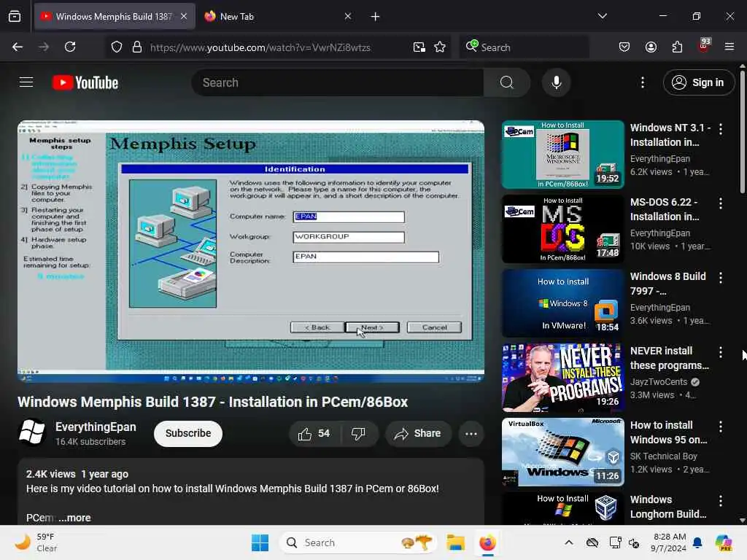Share the video

[418, 433]
